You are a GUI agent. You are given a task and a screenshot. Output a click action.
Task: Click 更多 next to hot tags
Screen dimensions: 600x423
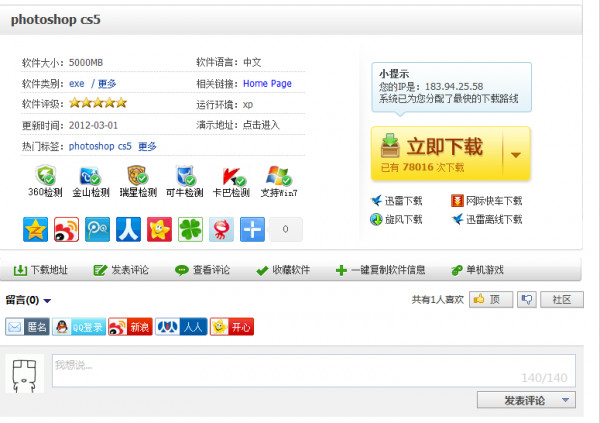[x=147, y=146]
